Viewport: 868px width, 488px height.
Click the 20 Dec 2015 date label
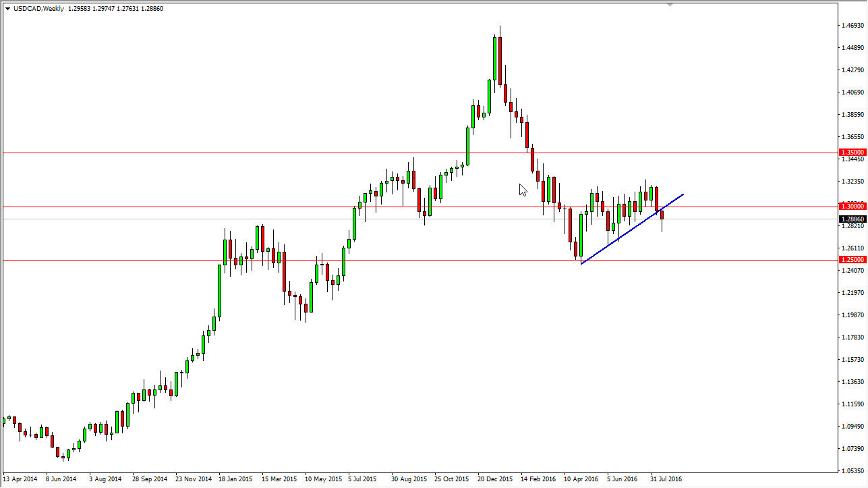pyautogui.click(x=495, y=479)
